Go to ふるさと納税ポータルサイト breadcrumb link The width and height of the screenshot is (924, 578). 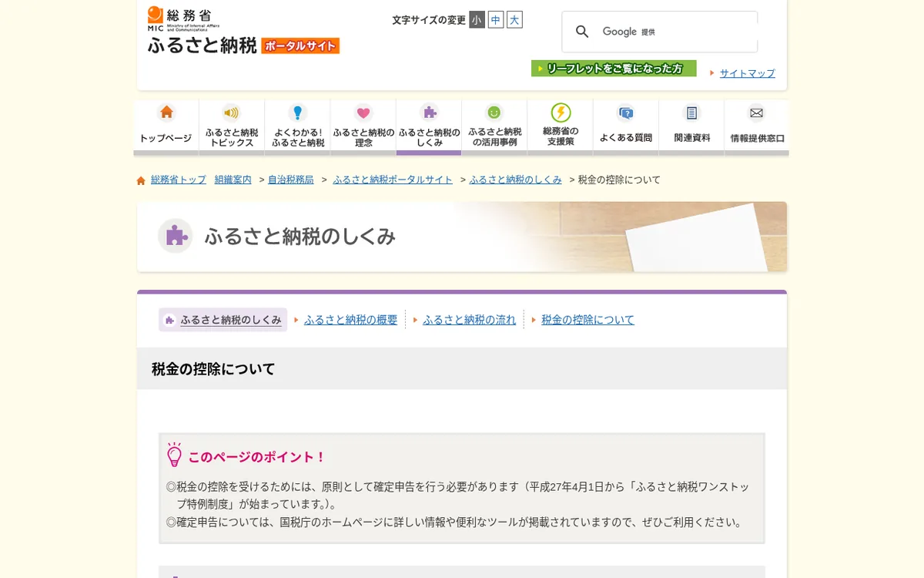coord(393,180)
